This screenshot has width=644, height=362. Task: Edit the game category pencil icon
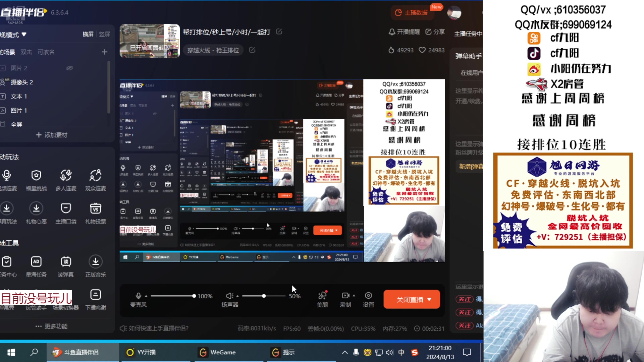(x=252, y=50)
